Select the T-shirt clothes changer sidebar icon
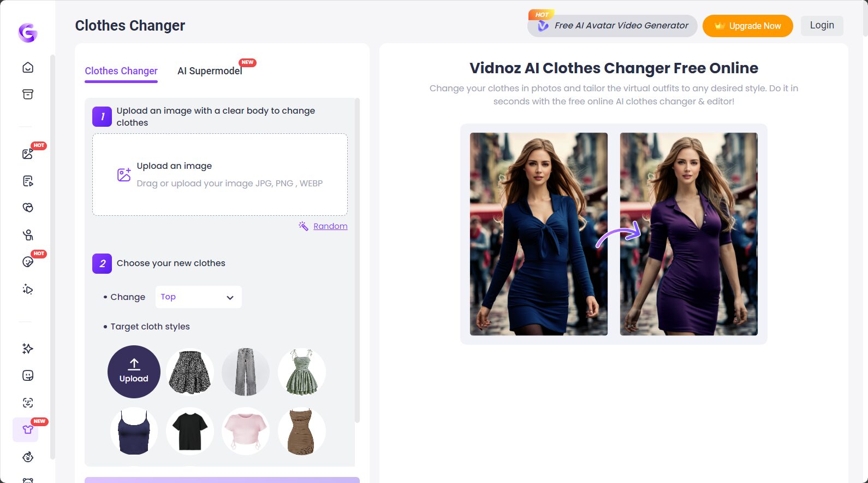The height and width of the screenshot is (483, 868). click(x=28, y=429)
